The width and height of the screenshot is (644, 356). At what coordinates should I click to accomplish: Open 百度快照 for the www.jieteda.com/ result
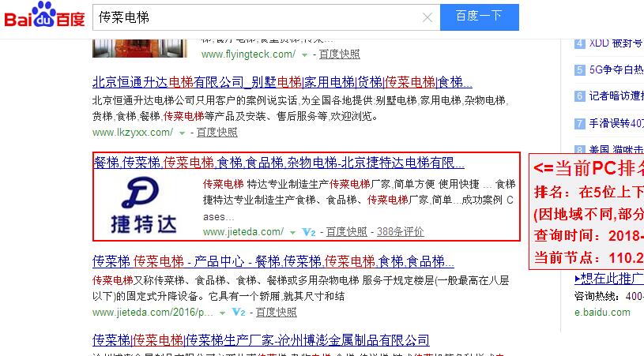(x=346, y=232)
